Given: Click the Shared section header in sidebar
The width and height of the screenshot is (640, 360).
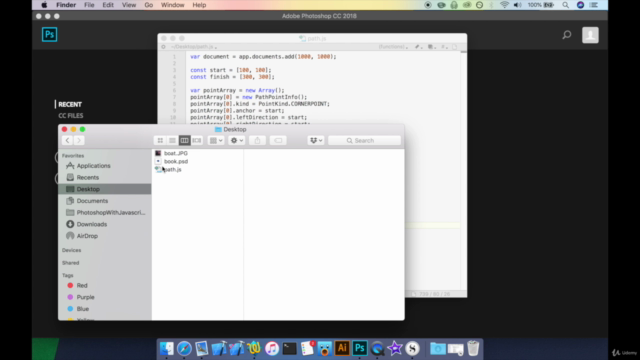Looking at the screenshot, I should 71,263.
